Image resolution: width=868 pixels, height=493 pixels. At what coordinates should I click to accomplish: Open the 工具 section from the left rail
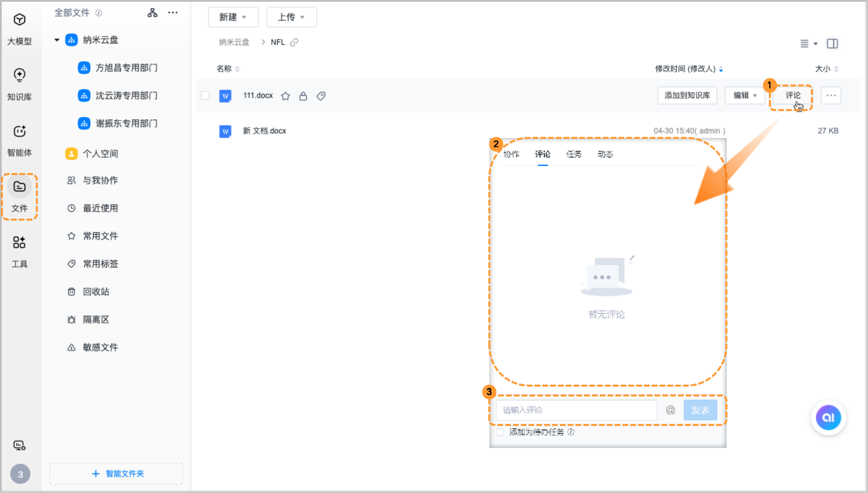20,251
